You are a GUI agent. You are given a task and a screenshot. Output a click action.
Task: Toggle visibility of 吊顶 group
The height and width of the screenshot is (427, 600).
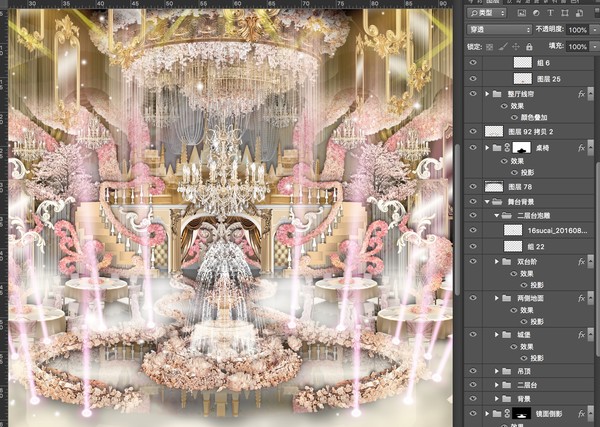(473, 371)
